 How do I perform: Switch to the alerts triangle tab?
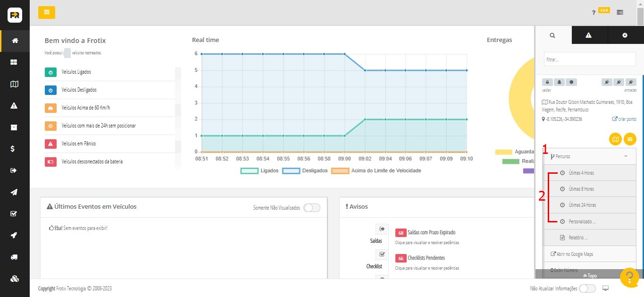(x=589, y=35)
